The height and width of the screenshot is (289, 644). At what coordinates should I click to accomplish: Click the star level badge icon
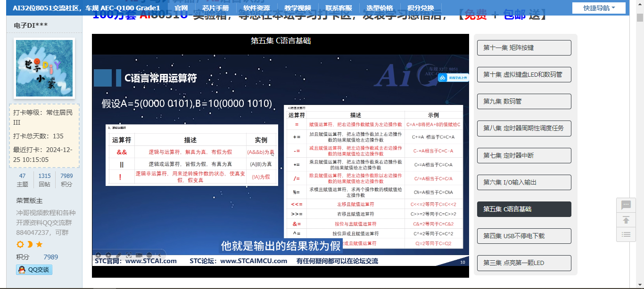39,244
